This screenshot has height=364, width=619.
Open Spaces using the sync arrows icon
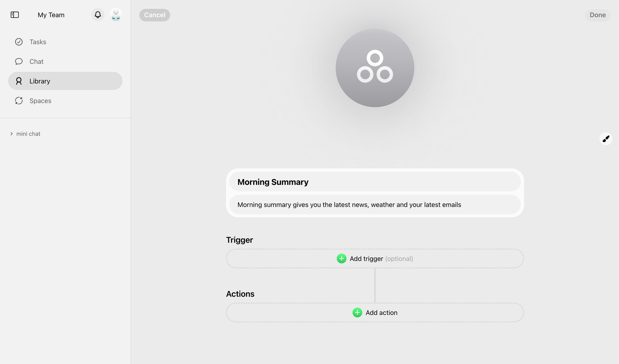[x=19, y=101]
